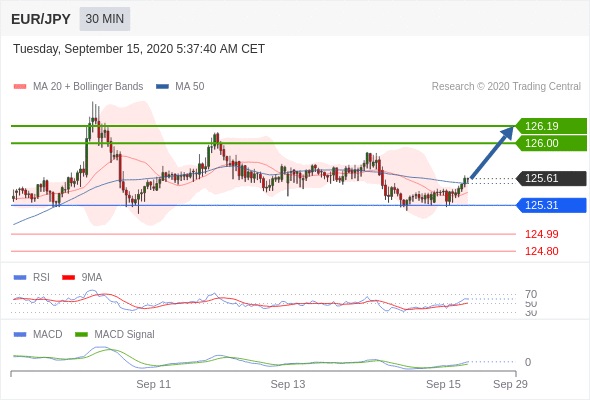
Task: Click the blue upward trend arrow
Action: [491, 152]
